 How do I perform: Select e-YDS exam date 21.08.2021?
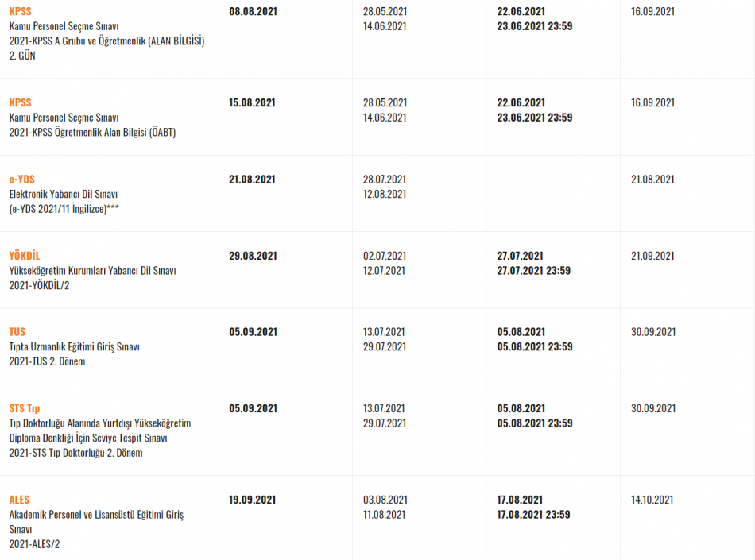tap(252, 180)
